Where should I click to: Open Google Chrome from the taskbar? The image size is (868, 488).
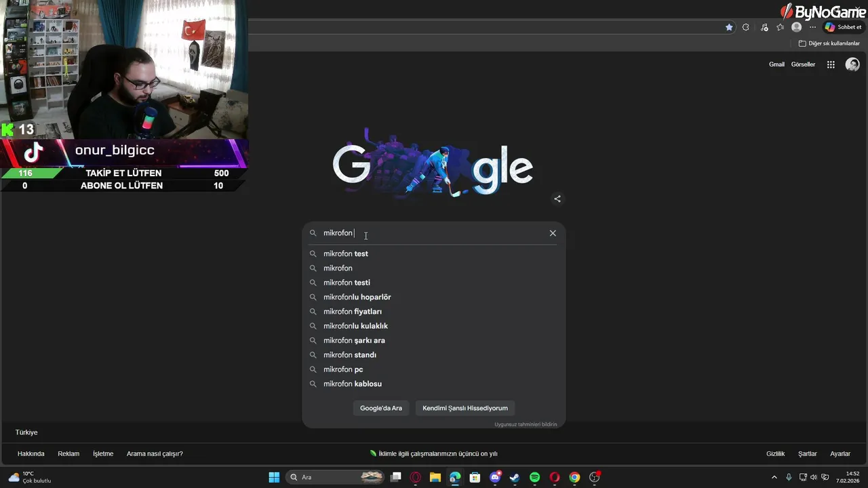pyautogui.click(x=574, y=477)
